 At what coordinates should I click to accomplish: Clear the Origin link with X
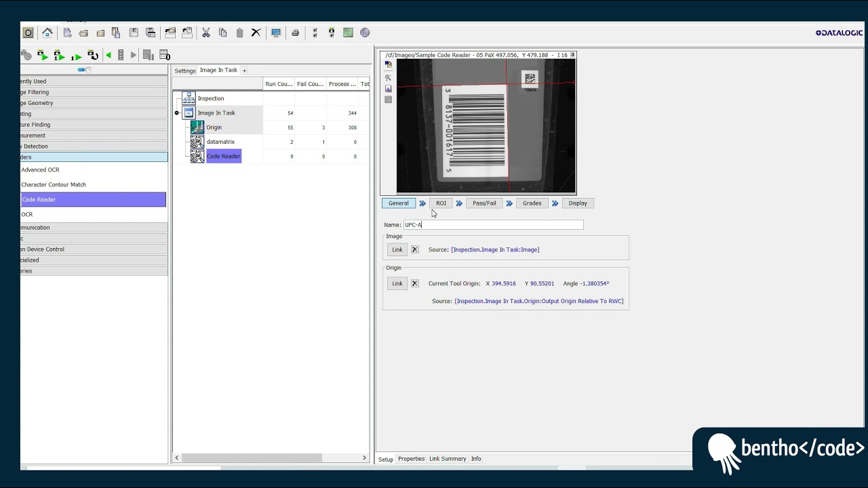point(415,283)
